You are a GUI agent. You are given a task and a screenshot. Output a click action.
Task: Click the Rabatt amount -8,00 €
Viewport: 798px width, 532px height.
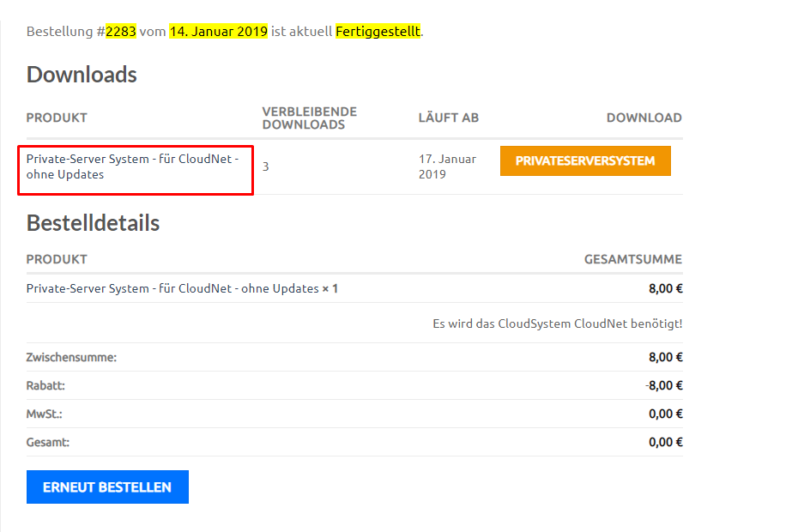pos(663,386)
